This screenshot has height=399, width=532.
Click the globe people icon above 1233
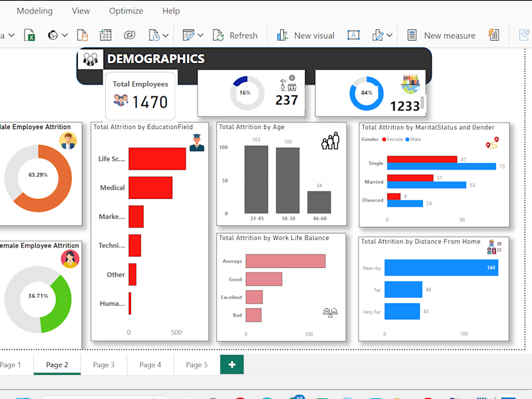410,84
